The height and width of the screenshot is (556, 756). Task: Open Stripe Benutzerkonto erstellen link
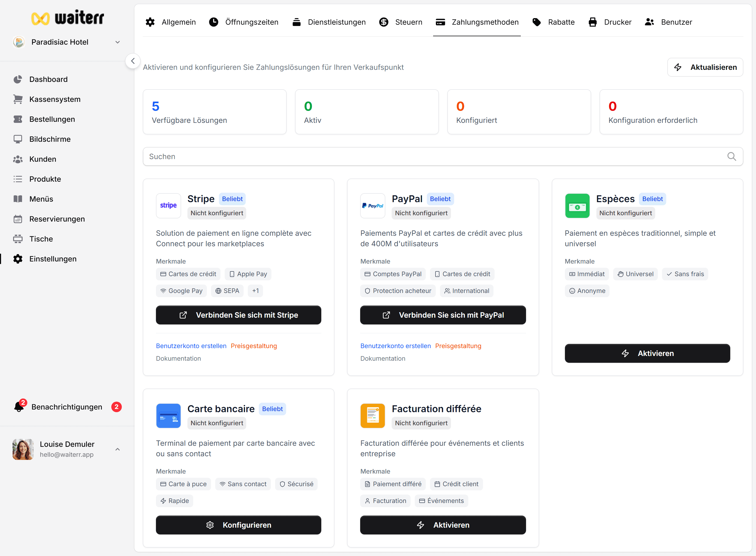point(191,346)
